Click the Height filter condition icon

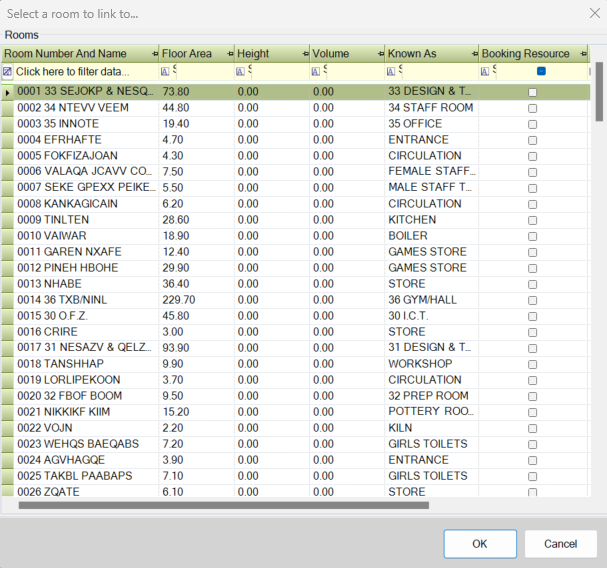tap(240, 72)
